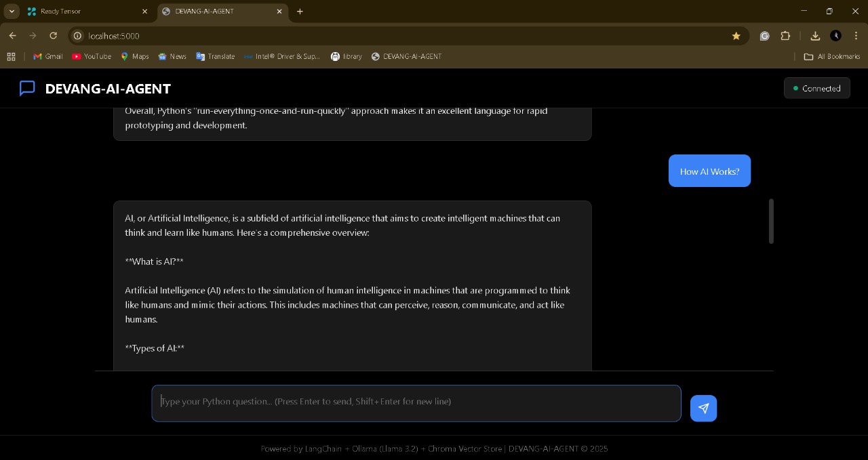Screen dimensions: 868x460
Task: Focus the Python question input field
Action: click(416, 403)
